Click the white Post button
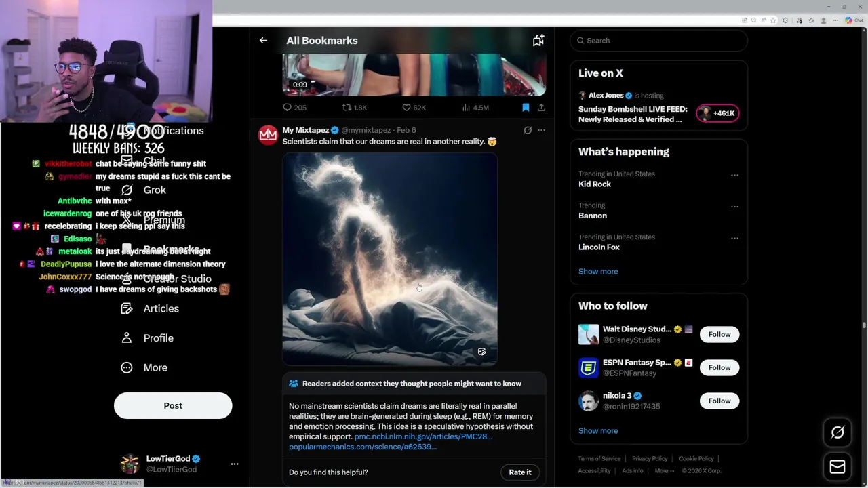868x488 pixels. tap(173, 405)
